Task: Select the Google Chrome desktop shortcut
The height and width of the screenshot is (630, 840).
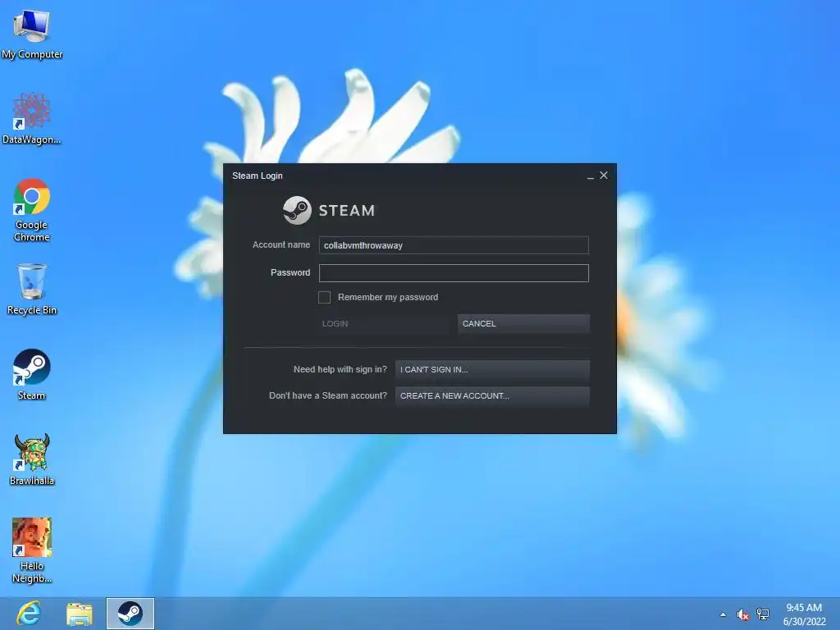Action: pos(32,209)
